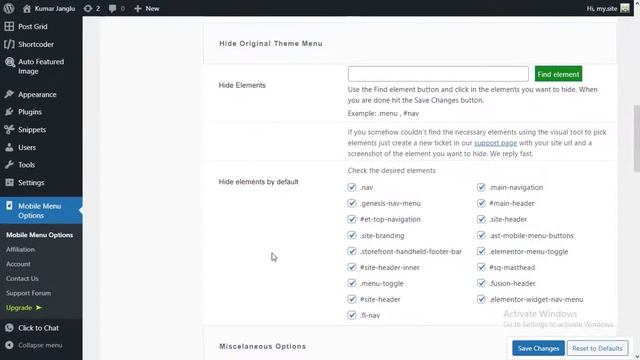
Task: Click the Plugins plug icon
Action: coord(9,112)
